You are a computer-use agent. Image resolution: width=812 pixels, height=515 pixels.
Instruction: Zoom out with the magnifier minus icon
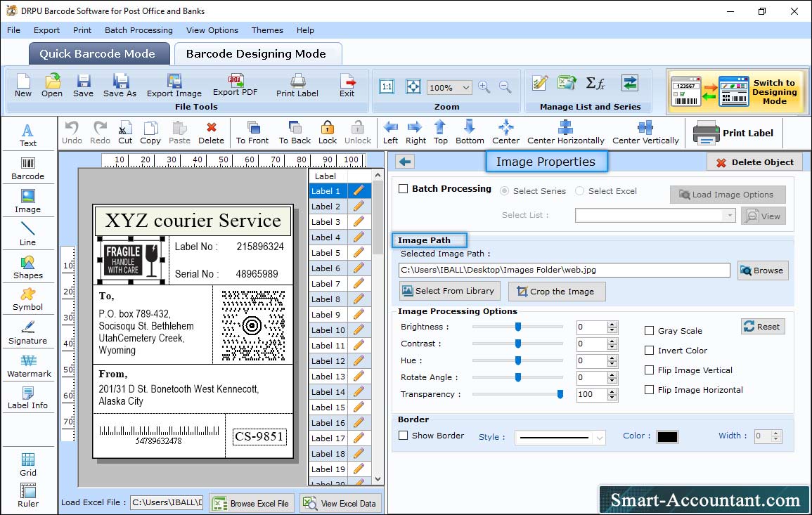click(505, 86)
